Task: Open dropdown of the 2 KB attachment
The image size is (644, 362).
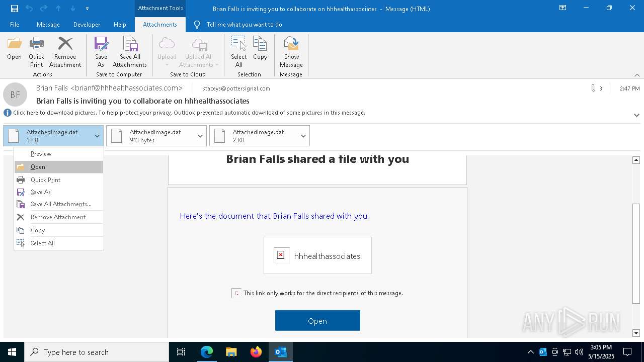Action: click(x=303, y=136)
